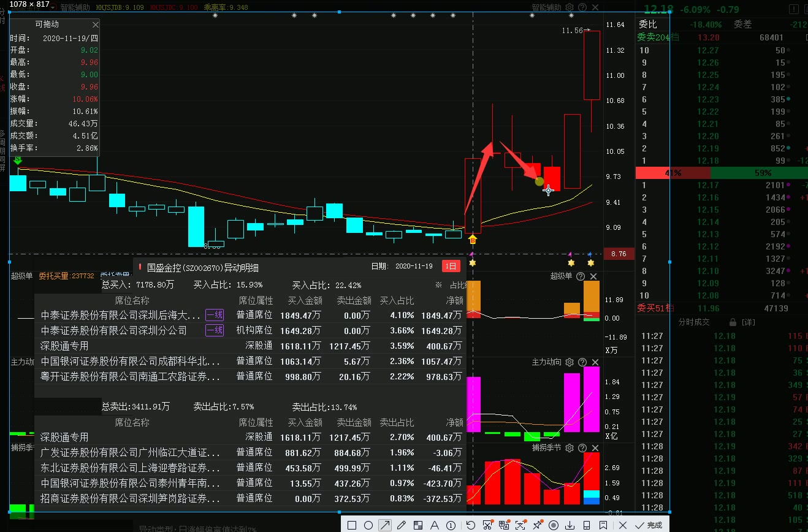
Task: Select the 中国银河证券成都科华北 buyer row
Action: tap(250, 361)
